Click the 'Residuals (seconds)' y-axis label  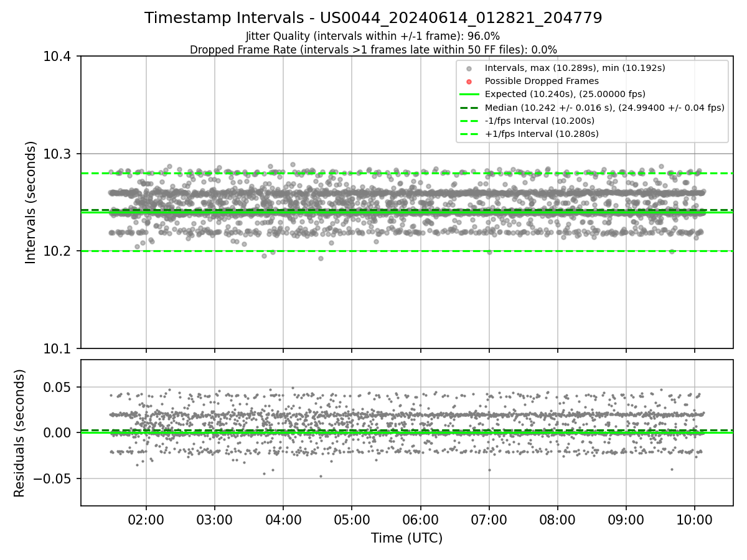[x=19, y=433]
